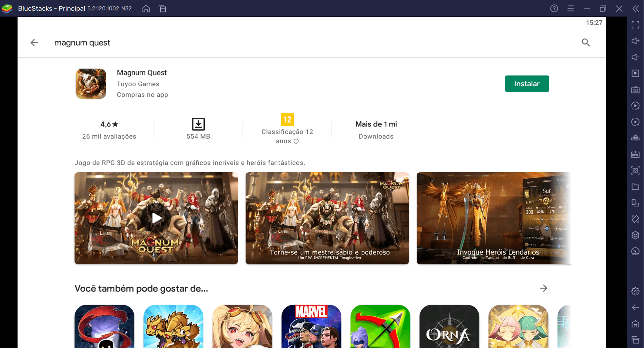The width and height of the screenshot is (644, 348).
Task: Open the BlueStacks hamburger menu
Action: [570, 8]
